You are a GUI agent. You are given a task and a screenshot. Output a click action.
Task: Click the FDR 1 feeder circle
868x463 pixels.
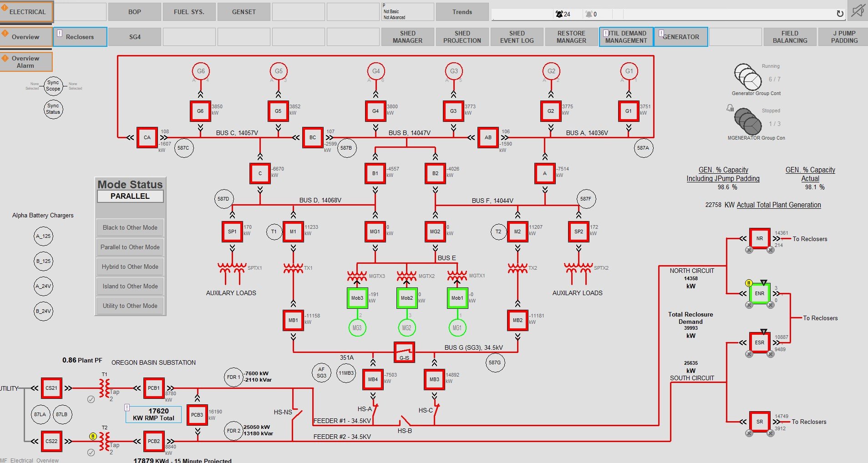tap(233, 377)
